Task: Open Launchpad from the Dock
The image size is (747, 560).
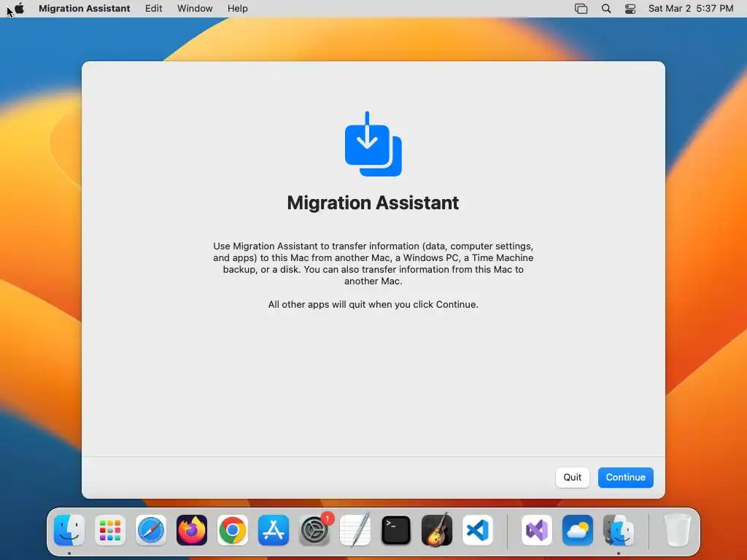Action: click(x=110, y=530)
